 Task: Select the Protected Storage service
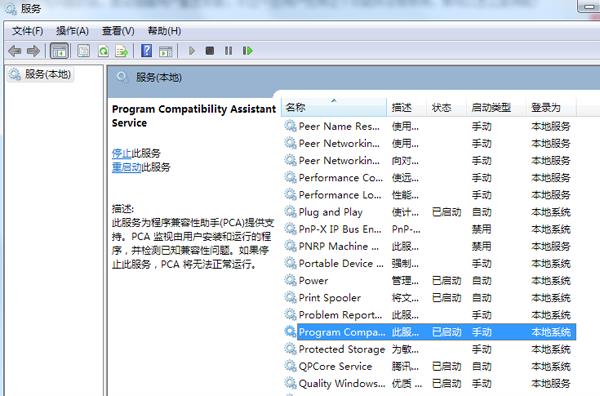click(x=429, y=349)
